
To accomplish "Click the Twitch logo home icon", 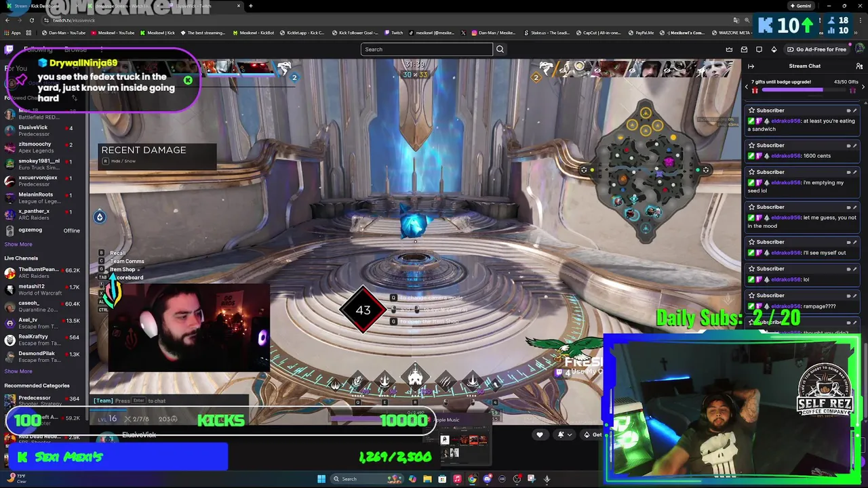I will click(9, 49).
